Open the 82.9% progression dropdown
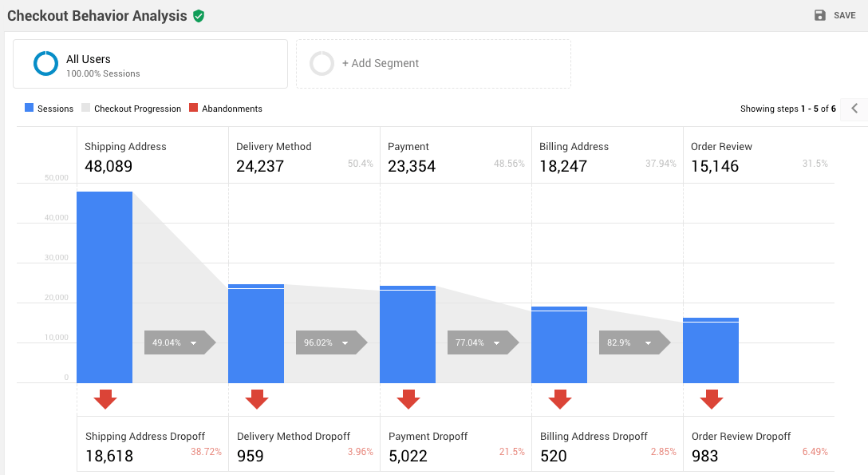The image size is (868, 475). [x=649, y=343]
